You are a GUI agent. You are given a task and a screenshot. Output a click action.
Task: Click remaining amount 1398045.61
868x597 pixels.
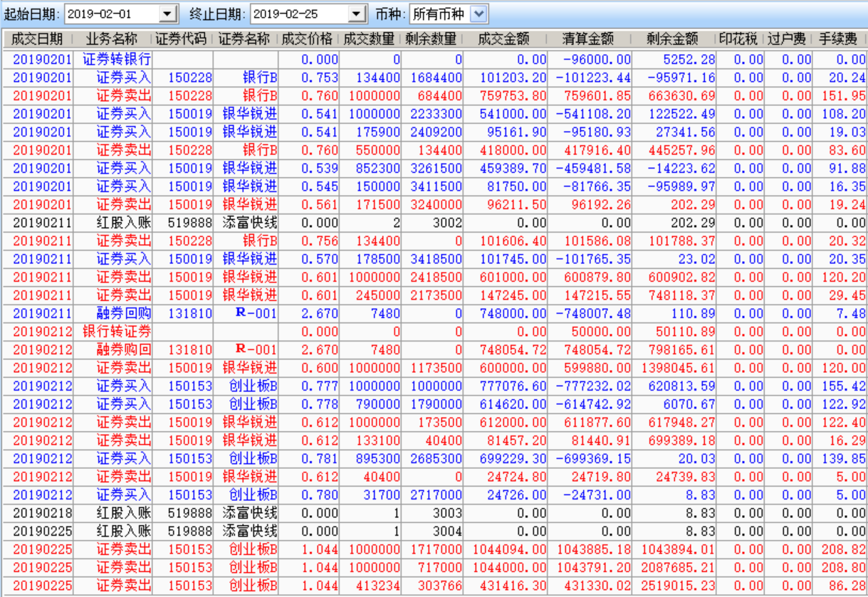coord(677,368)
